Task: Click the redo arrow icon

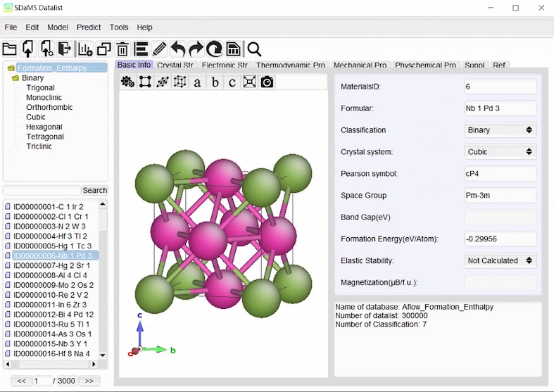Action: tap(196, 49)
